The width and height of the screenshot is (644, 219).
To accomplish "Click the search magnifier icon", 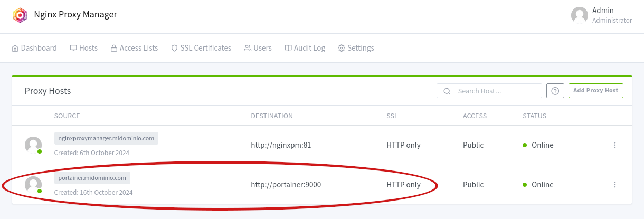I will (447, 91).
